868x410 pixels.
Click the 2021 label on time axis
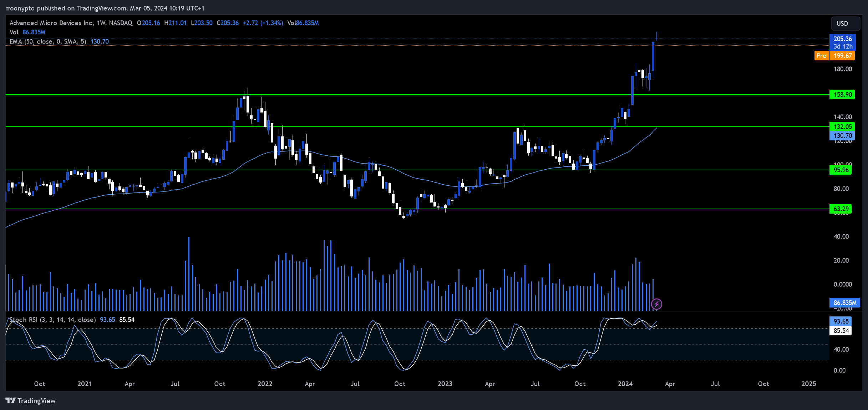[85, 384]
